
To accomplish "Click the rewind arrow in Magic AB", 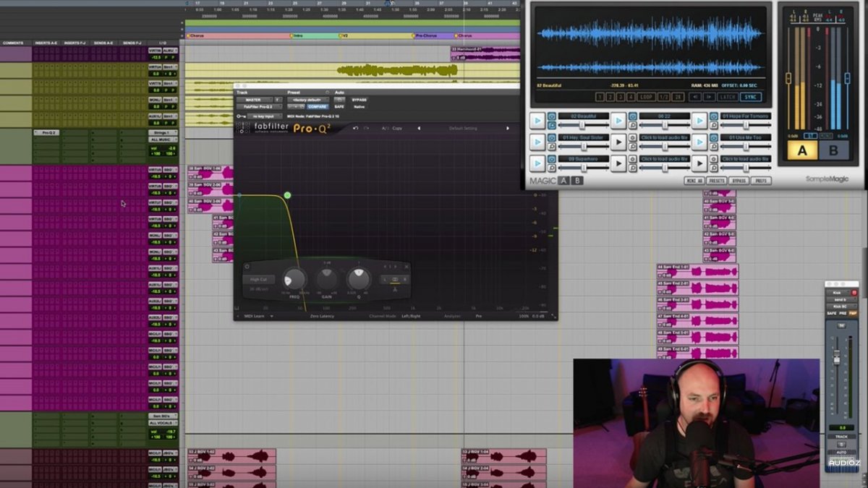I will 695,97.
